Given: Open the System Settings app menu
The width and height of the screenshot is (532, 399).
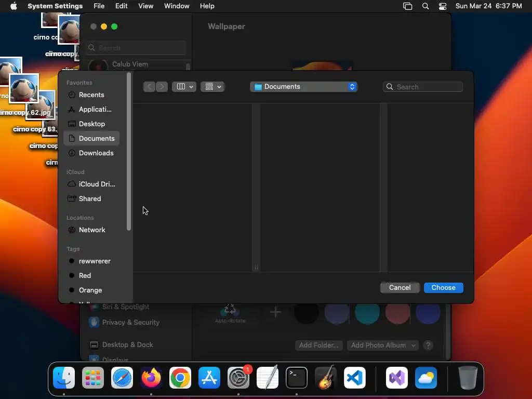Looking at the screenshot, I should tap(55, 6).
